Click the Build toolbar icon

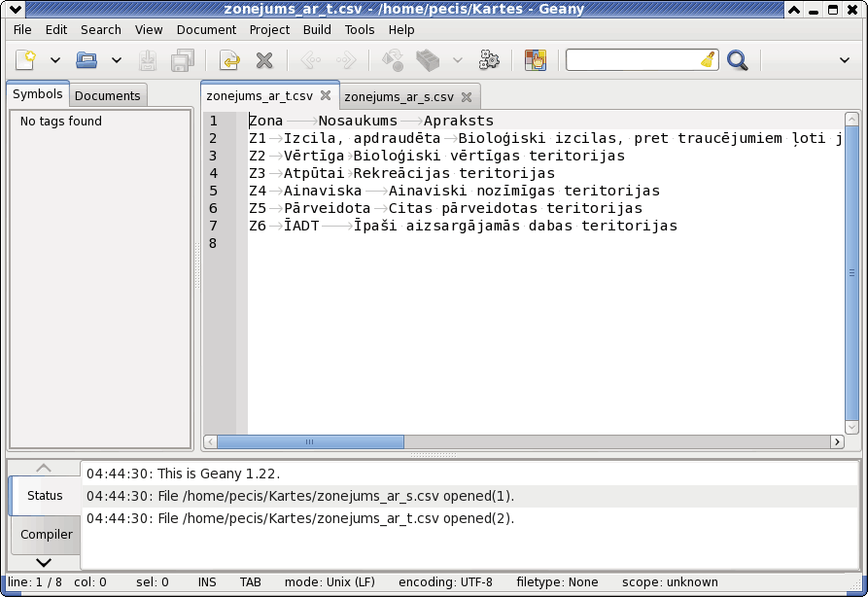(428, 60)
